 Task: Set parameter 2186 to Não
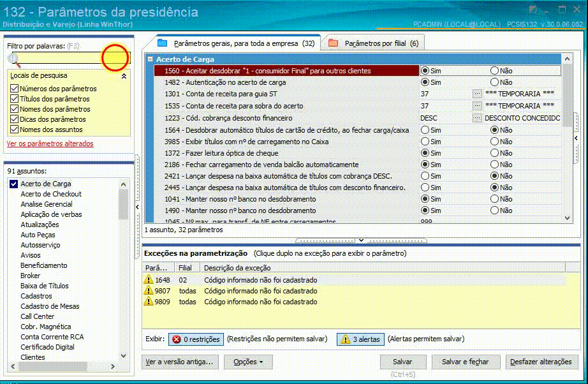[495, 164]
